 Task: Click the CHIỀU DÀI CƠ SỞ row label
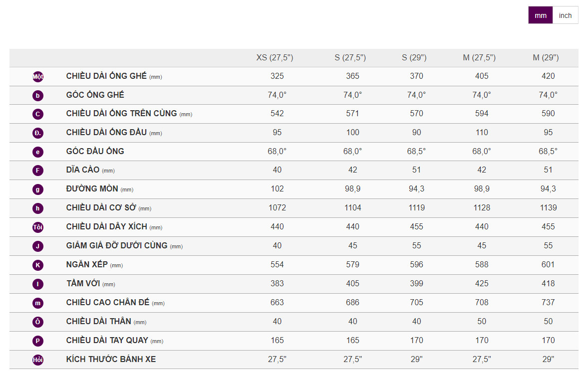101,208
